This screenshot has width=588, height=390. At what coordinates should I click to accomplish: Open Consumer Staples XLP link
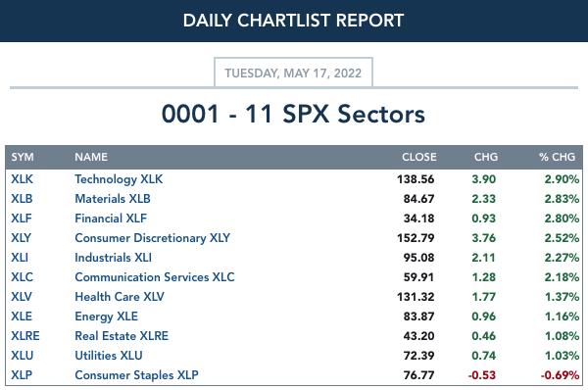coord(136,375)
